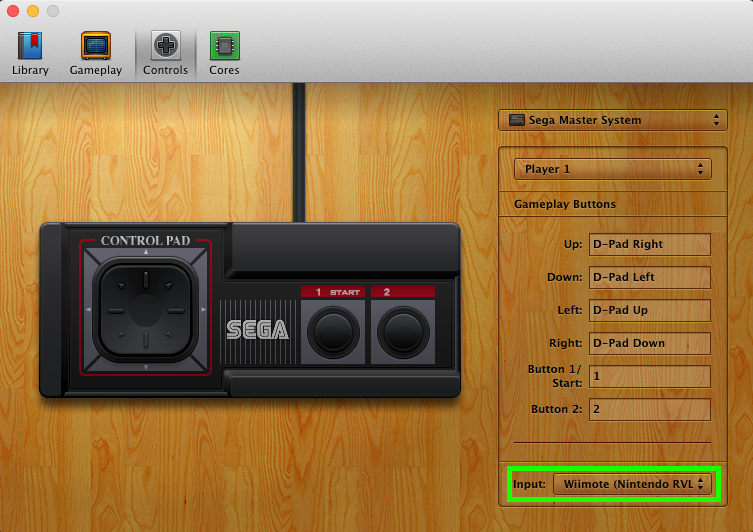This screenshot has width=753, height=532.
Task: Click the Button 2: label text
Action: [557, 410]
